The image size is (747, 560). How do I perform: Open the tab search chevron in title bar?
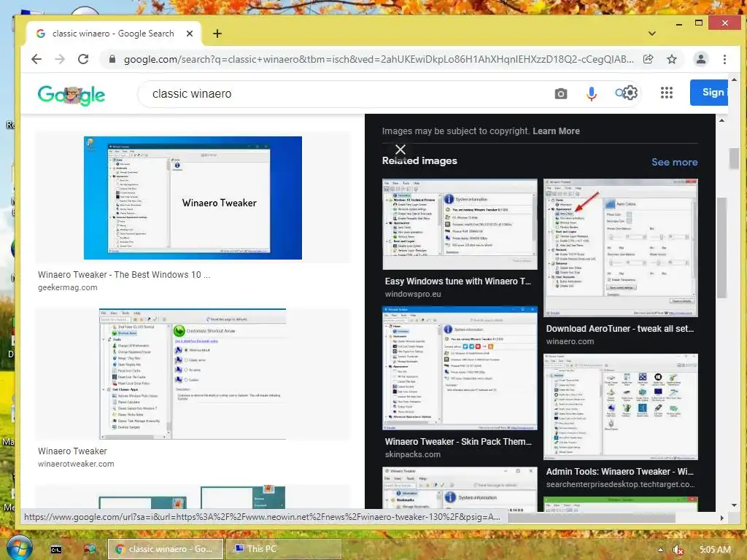[652, 34]
